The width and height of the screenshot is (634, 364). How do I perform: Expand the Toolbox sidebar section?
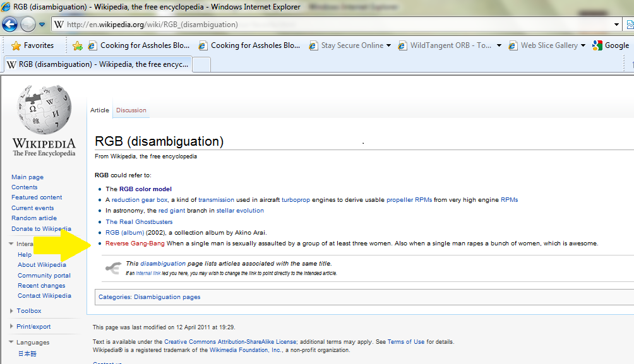pos(28,310)
